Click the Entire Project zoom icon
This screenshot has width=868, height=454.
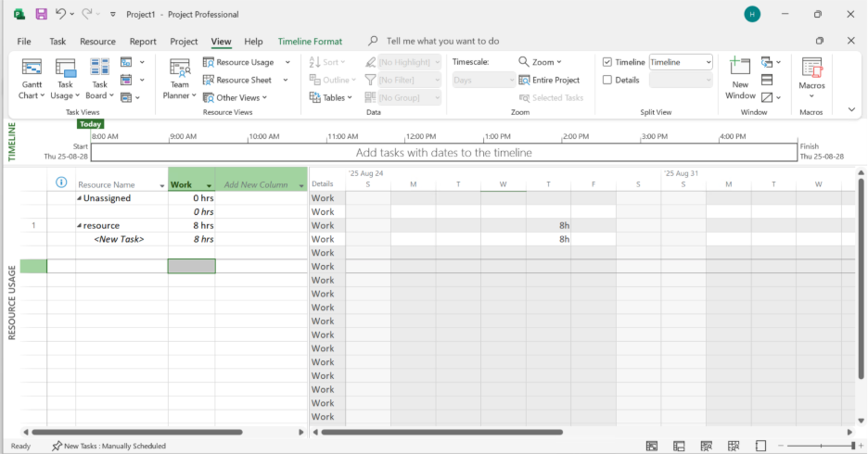524,81
